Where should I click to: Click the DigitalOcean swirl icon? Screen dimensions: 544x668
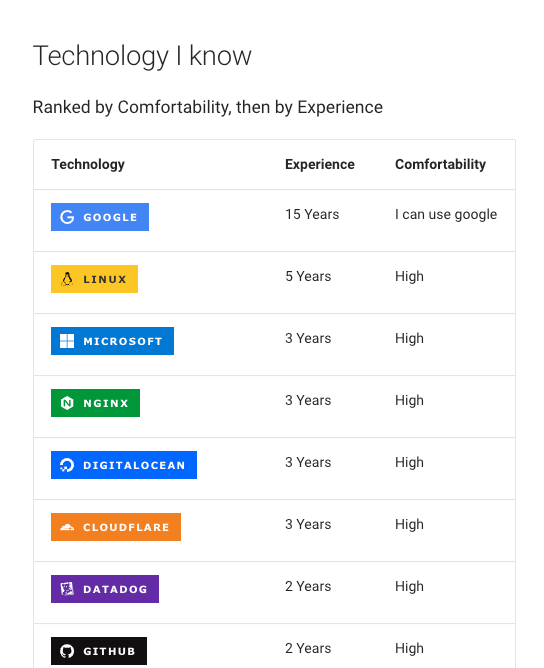(67, 465)
